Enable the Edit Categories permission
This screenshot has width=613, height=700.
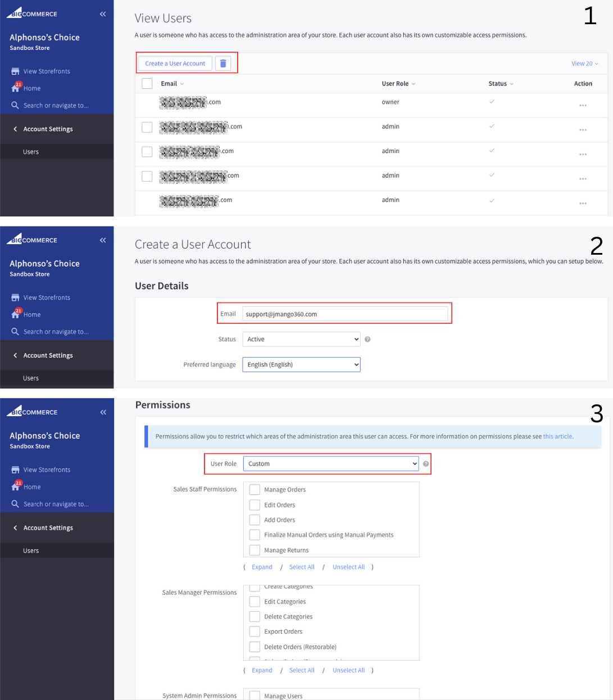tap(255, 602)
